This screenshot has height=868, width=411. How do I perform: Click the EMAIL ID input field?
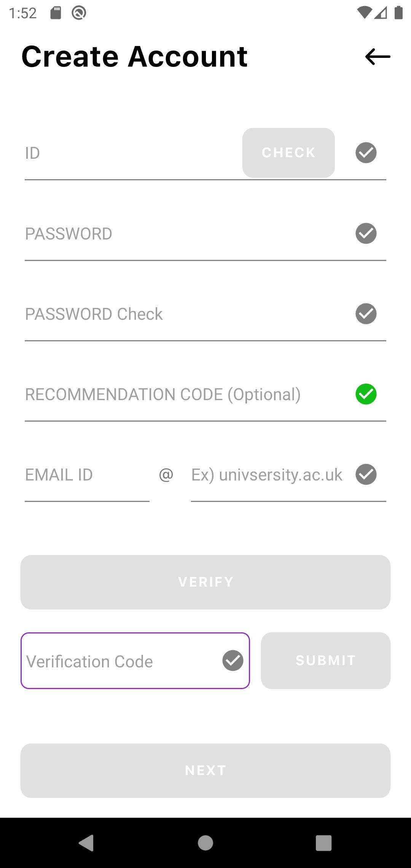click(x=87, y=475)
